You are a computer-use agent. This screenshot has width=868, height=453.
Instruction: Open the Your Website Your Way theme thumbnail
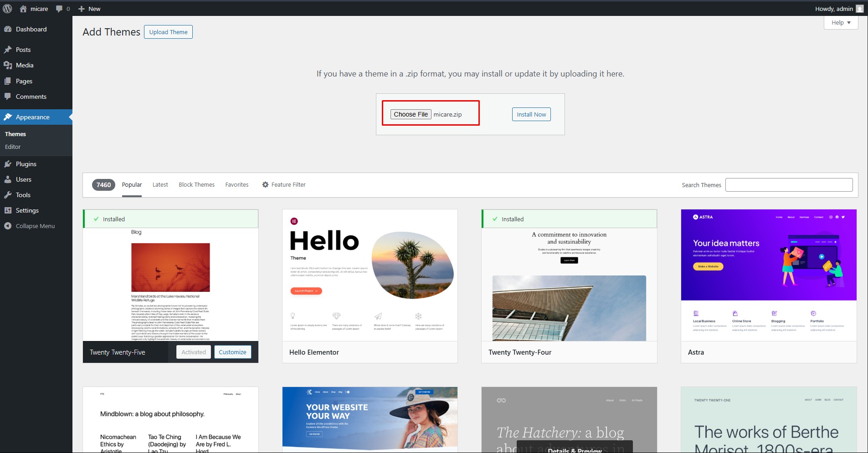(370, 420)
